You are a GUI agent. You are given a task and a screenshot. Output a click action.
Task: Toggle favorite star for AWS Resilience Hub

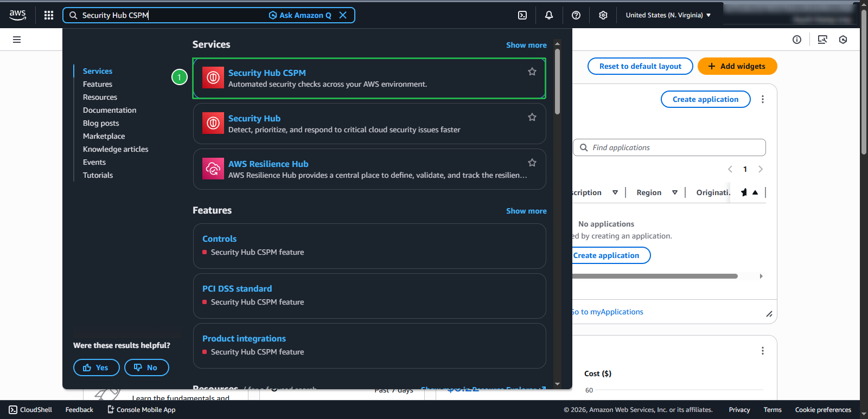coord(532,163)
